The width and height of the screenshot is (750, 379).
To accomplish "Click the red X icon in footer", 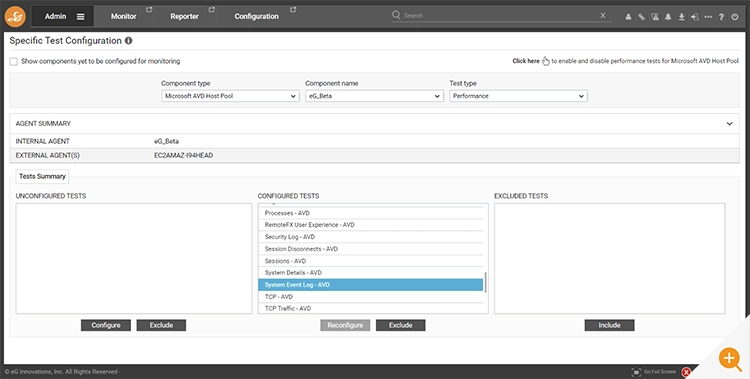I will point(686,372).
